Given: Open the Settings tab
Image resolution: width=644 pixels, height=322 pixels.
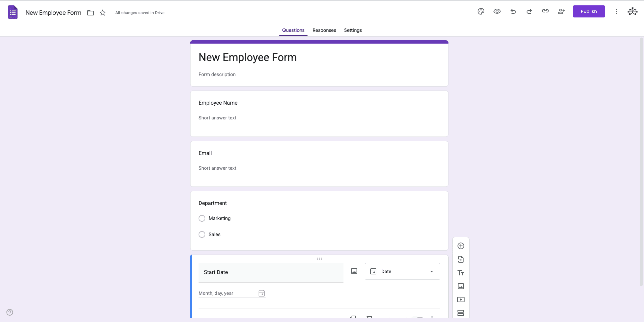Looking at the screenshot, I should click(x=353, y=30).
